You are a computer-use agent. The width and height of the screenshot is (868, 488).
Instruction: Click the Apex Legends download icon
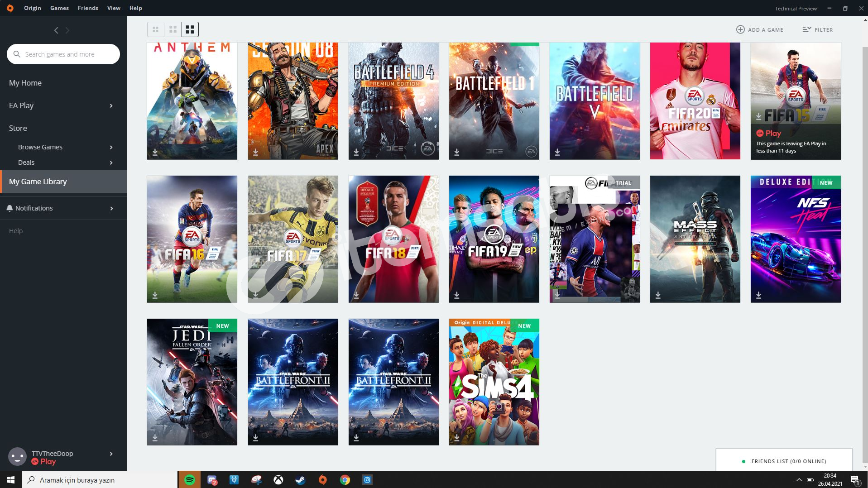pyautogui.click(x=256, y=152)
